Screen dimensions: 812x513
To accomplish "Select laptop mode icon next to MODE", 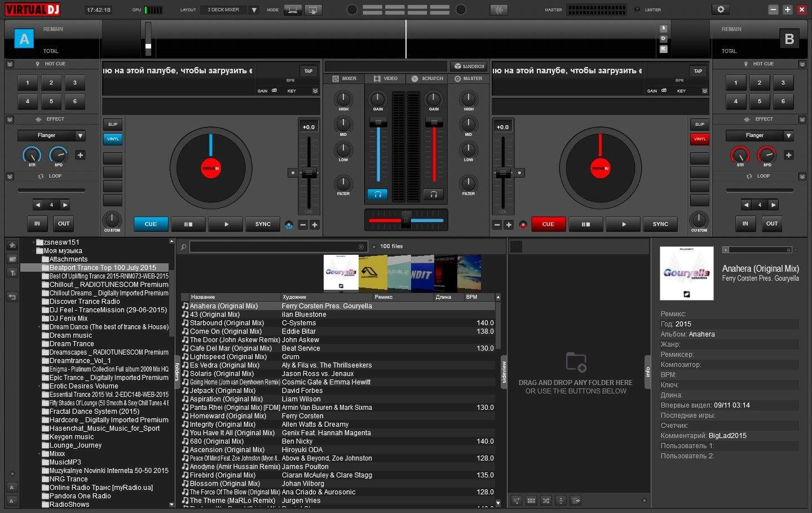I will 292,10.
